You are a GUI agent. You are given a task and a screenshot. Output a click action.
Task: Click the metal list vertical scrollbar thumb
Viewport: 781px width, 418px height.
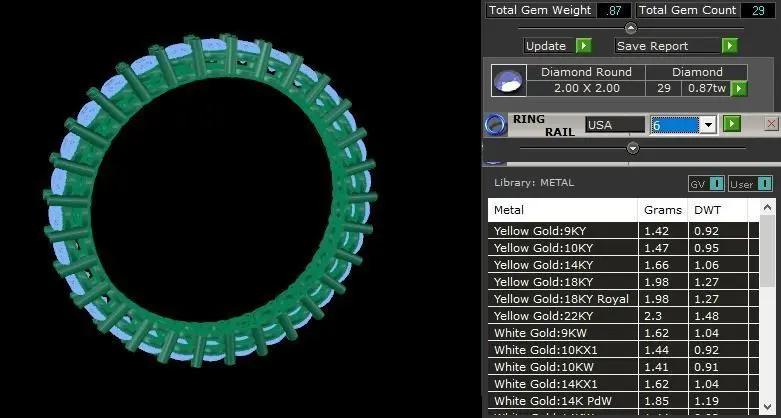[767, 251]
